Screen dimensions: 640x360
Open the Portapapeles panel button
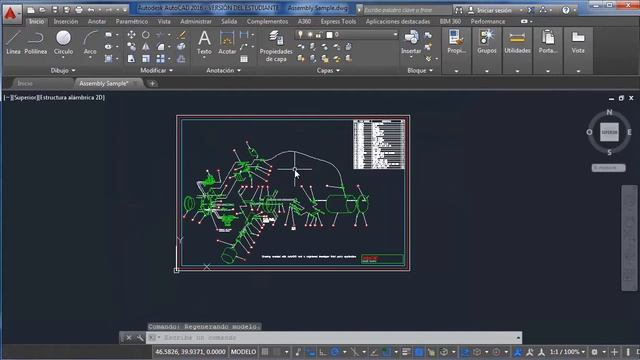pyautogui.click(x=548, y=51)
